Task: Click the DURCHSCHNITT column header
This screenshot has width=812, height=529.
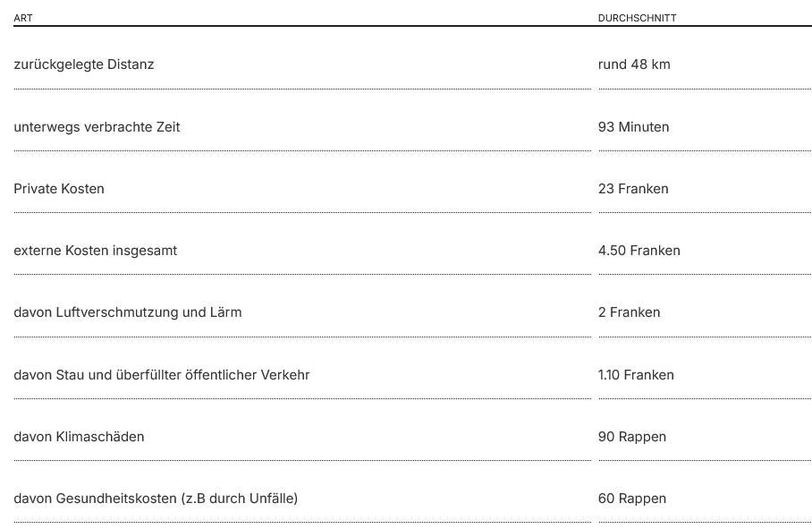Action: pos(637,18)
